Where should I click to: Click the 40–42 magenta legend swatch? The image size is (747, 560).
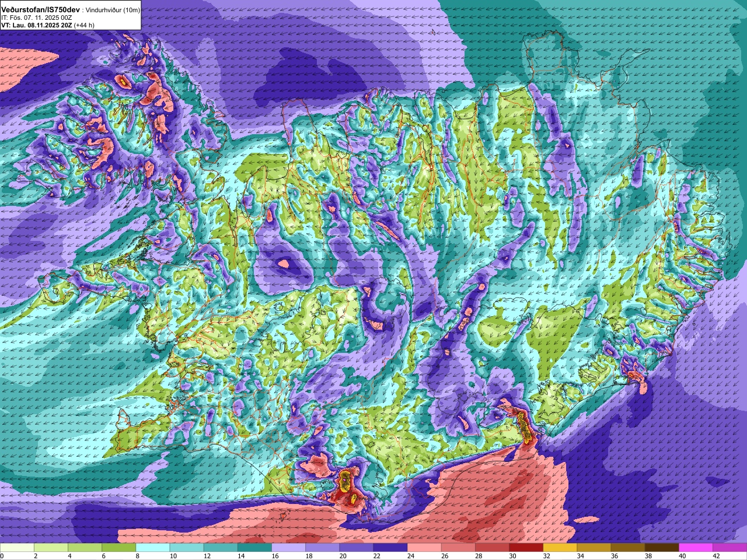[696, 548]
